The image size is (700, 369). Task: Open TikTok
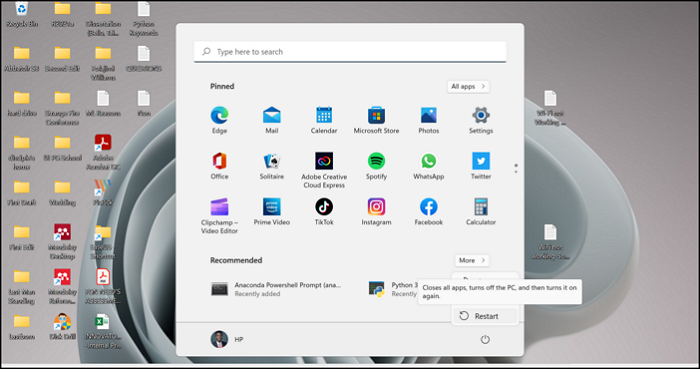pos(324,211)
